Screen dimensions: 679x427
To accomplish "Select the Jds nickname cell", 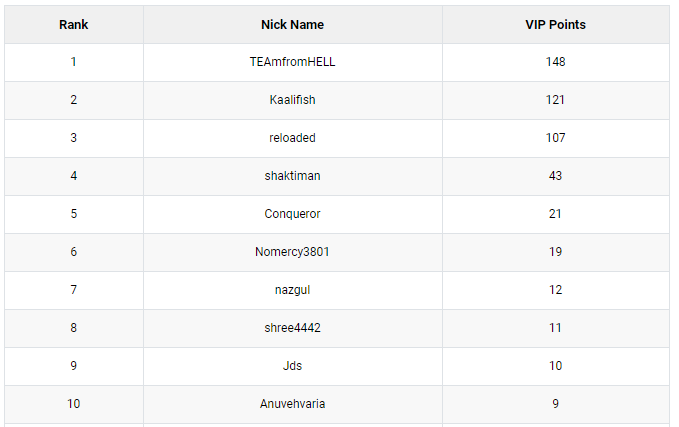I will pos(293,366).
